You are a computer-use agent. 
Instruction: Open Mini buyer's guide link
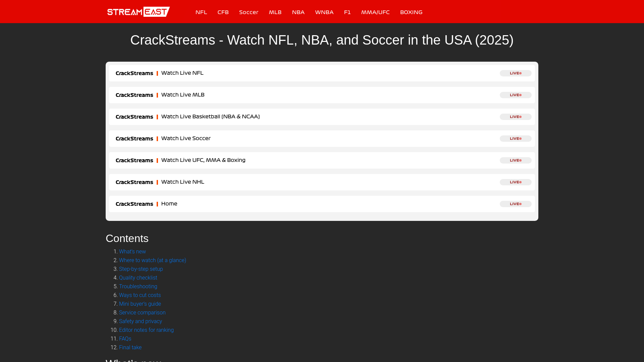pos(140,304)
